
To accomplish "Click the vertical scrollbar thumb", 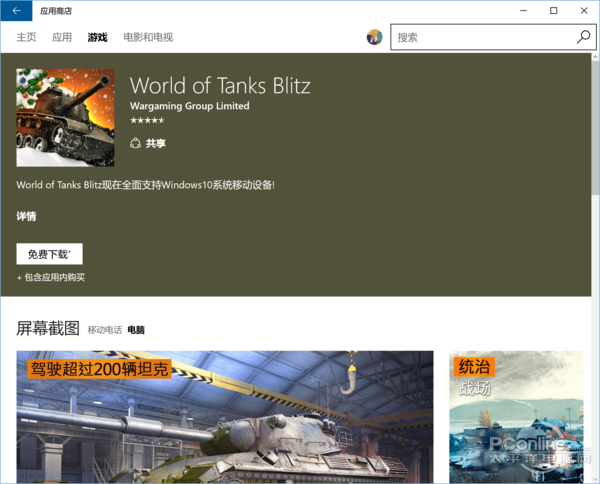I will (x=595, y=128).
